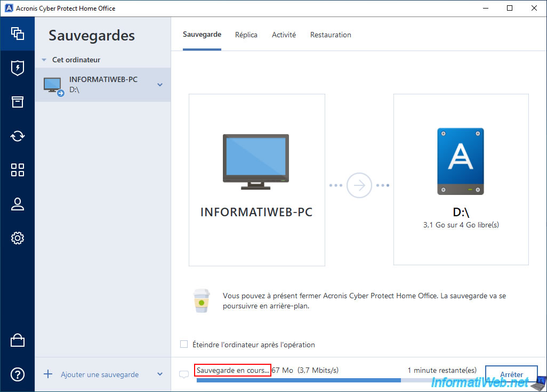Click 'Ajouter une sauvegarde' link

(100, 374)
